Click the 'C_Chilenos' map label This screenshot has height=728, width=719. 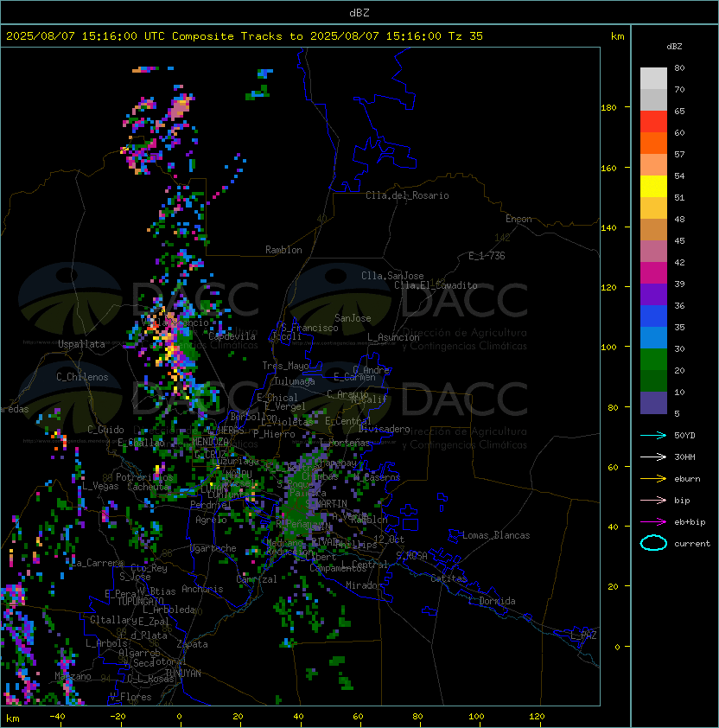(82, 377)
